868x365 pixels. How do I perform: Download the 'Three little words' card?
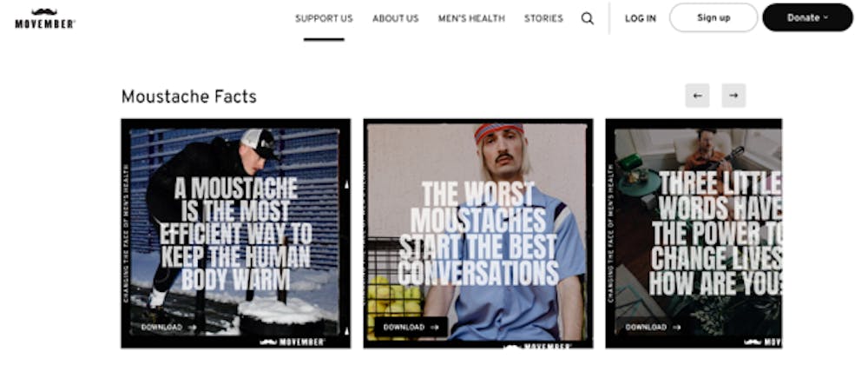[654, 328]
